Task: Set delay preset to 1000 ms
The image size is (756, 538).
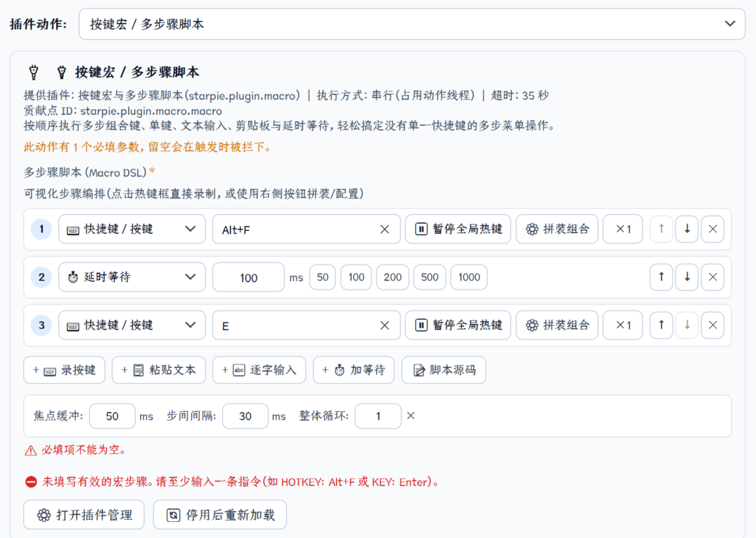Action: [468, 277]
